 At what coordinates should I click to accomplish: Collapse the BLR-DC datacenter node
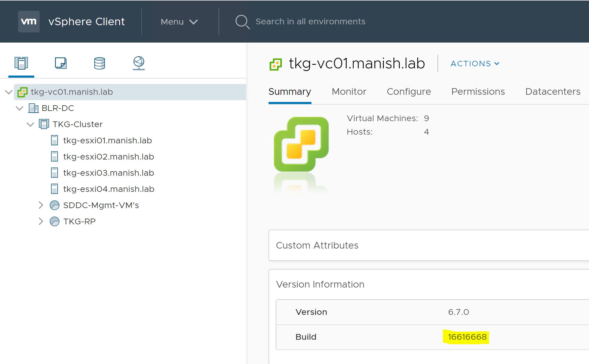20,108
